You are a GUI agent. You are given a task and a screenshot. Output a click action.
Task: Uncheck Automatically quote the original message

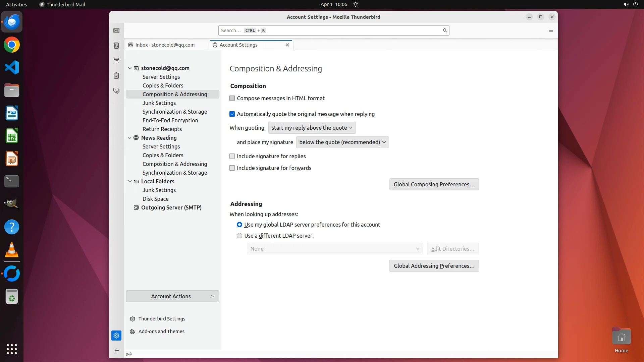[x=232, y=114]
